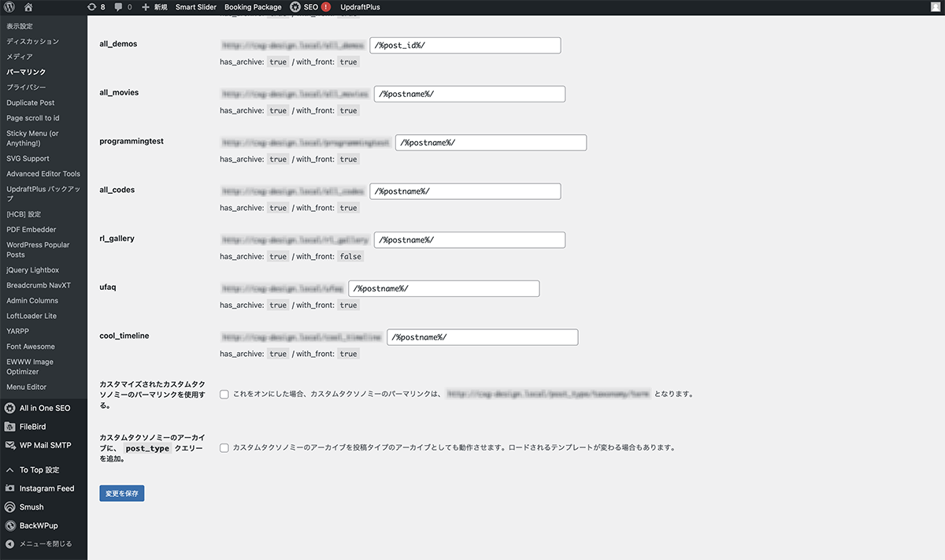945x560 pixels.
Task: Open the 新規 add-new menu
Action: click(x=154, y=7)
